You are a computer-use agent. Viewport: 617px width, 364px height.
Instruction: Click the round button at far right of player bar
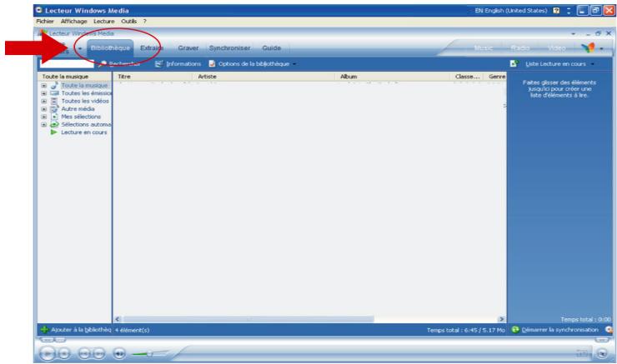602,353
